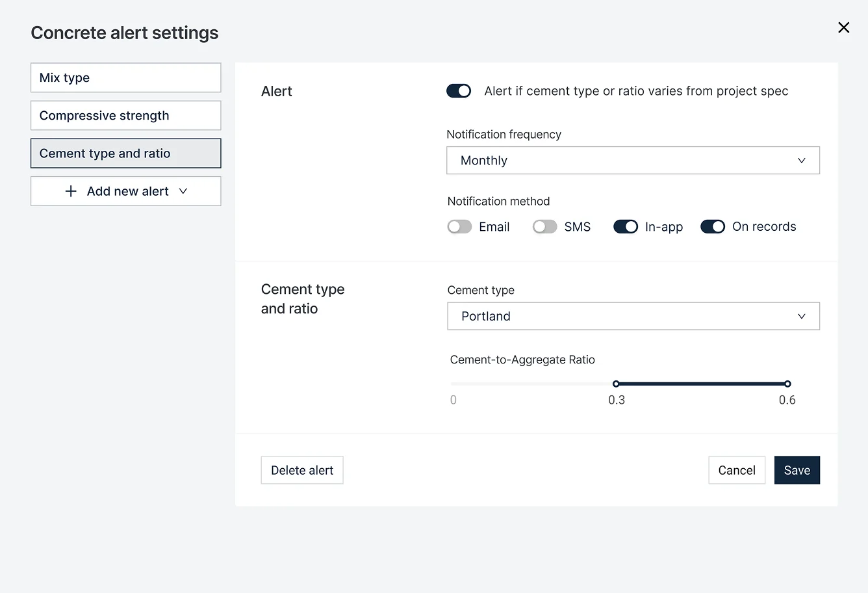Open the Portland cement type dropdown
Viewport: 868px width, 593px height.
click(x=633, y=316)
